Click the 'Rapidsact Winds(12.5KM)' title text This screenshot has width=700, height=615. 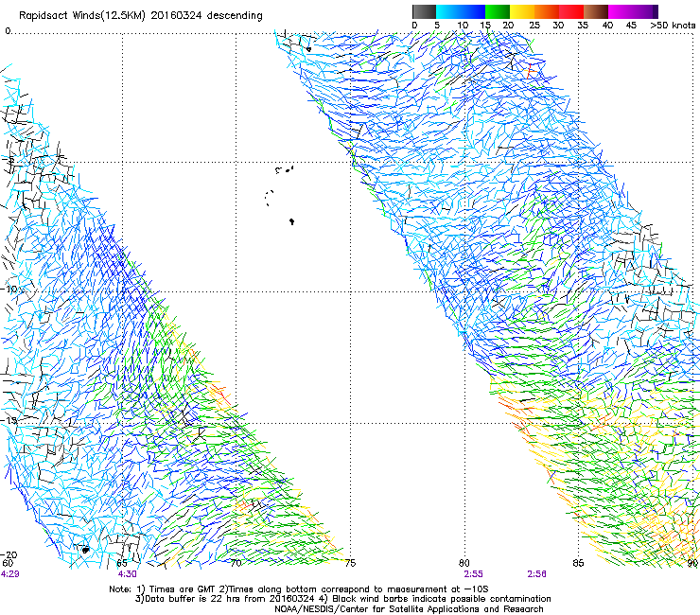click(x=82, y=16)
